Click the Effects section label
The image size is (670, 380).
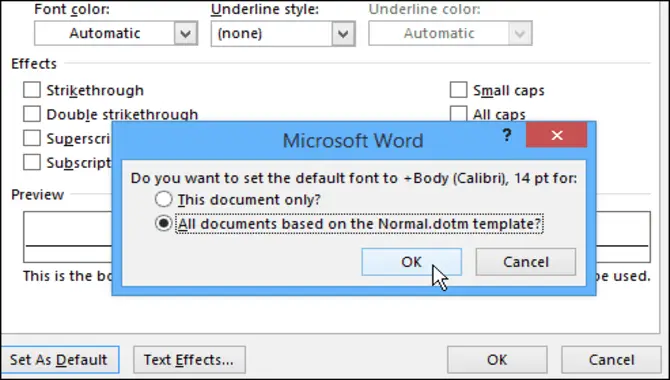pos(34,64)
